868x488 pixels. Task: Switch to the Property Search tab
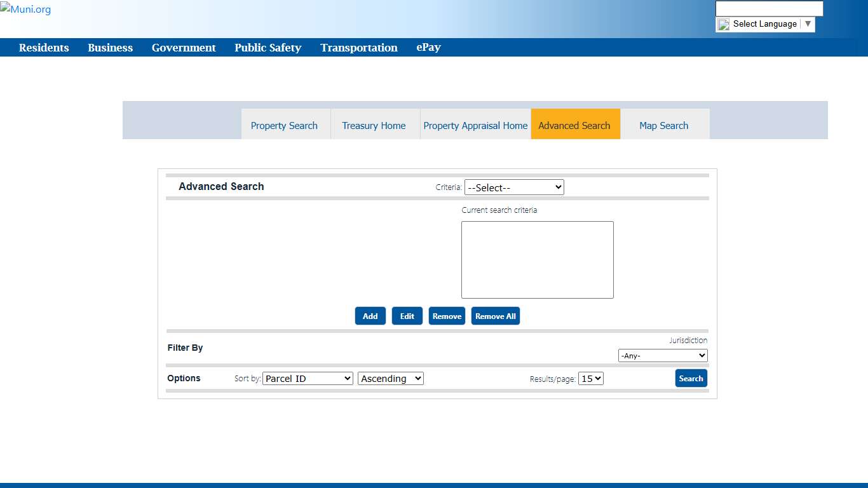pyautogui.click(x=284, y=126)
